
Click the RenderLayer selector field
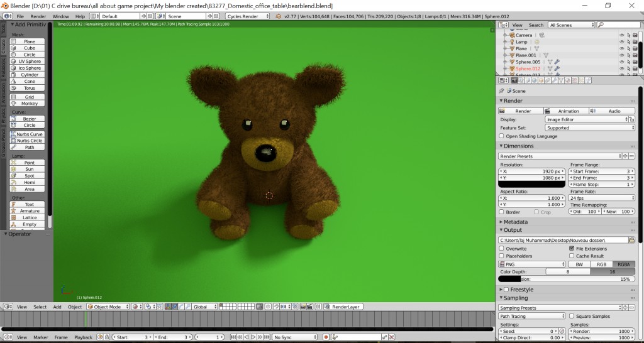click(x=343, y=307)
